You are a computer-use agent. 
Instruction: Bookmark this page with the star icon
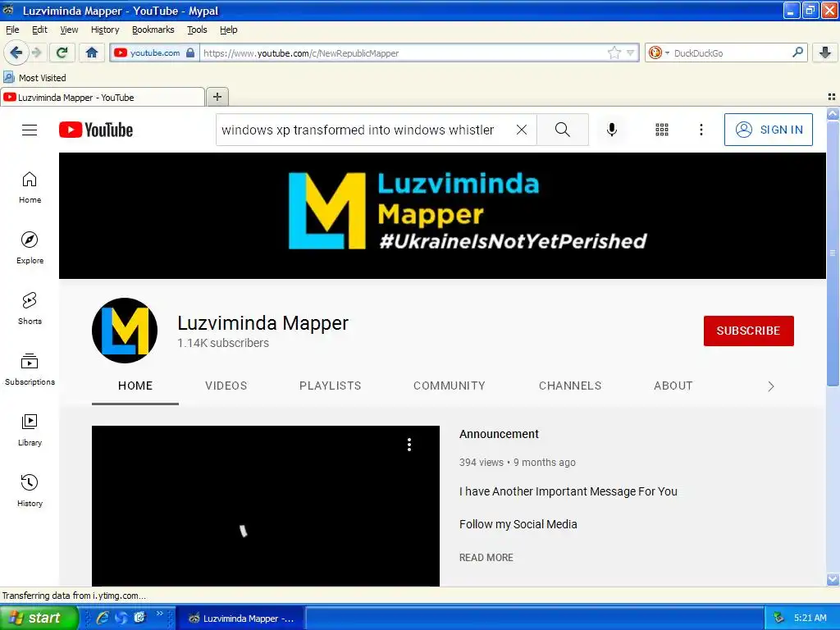tap(614, 52)
